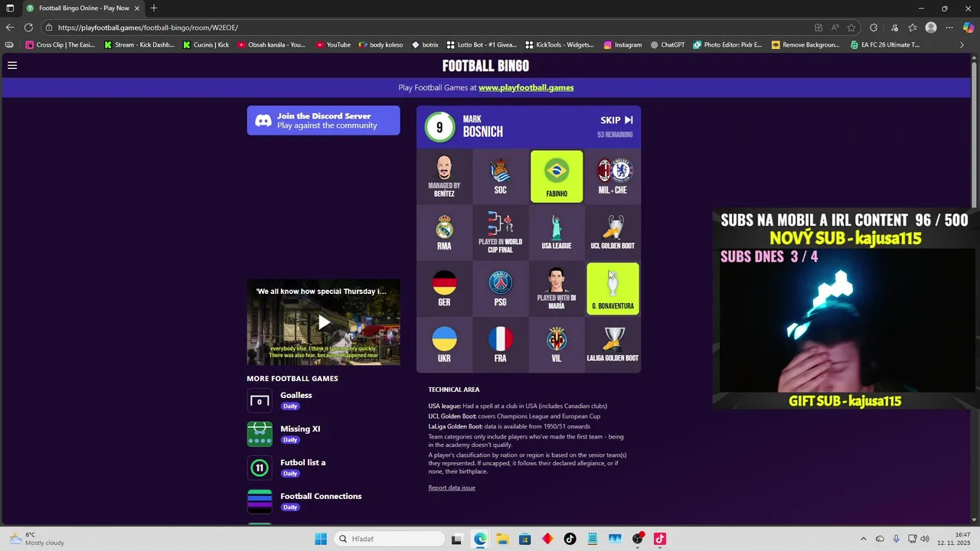Click the Futbol list 11 icon
The width and height of the screenshot is (980, 551).
[260, 468]
